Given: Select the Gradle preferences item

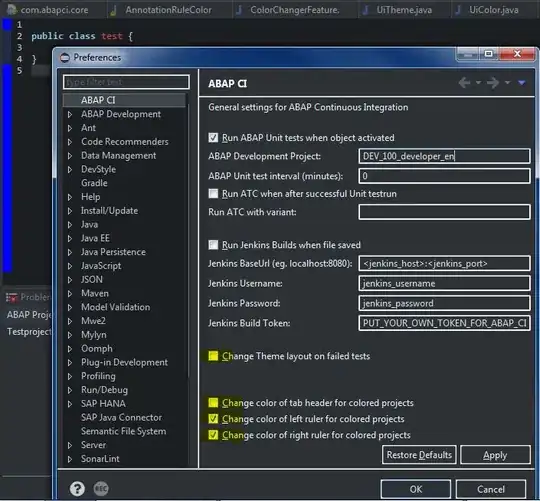Looking at the screenshot, I should click(x=94, y=183).
